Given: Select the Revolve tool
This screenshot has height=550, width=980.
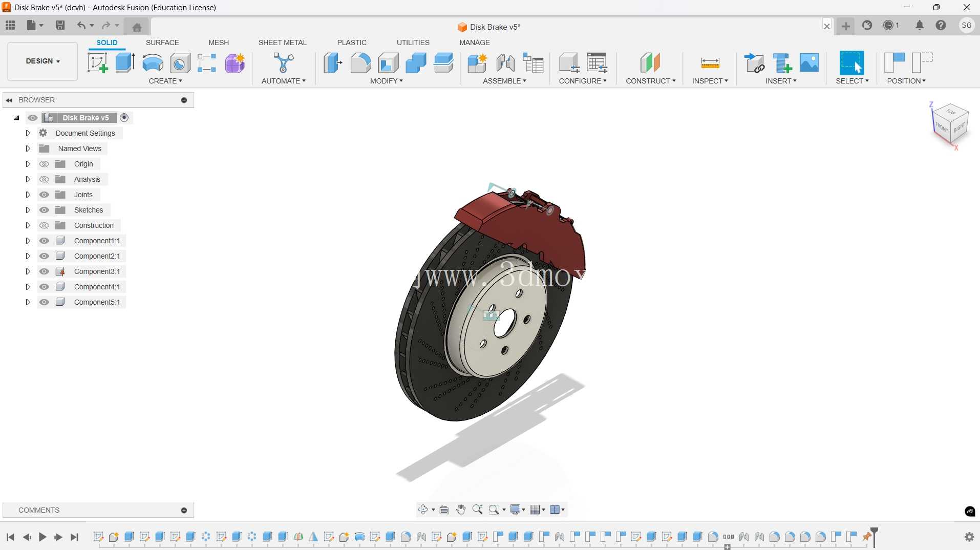Looking at the screenshot, I should coord(153,63).
